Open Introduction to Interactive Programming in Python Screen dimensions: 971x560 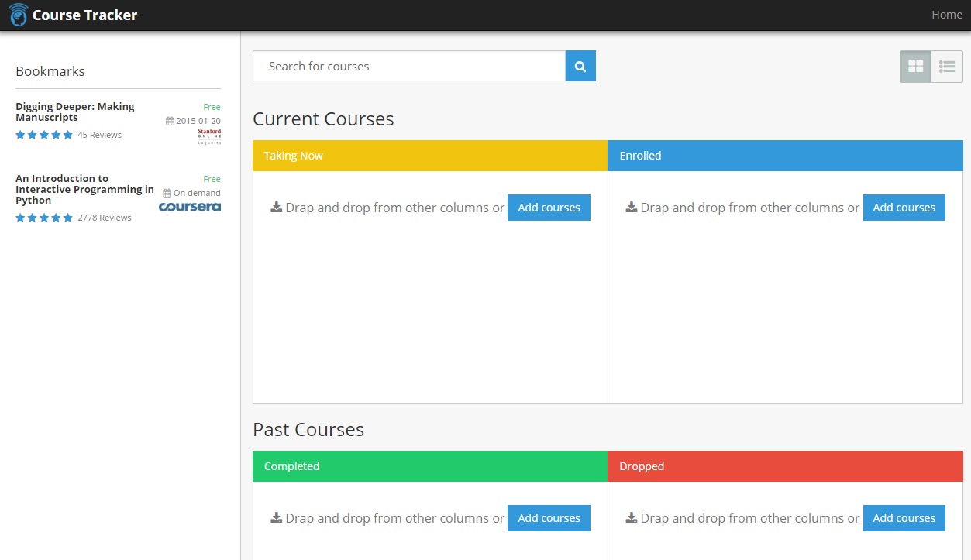[84, 189]
